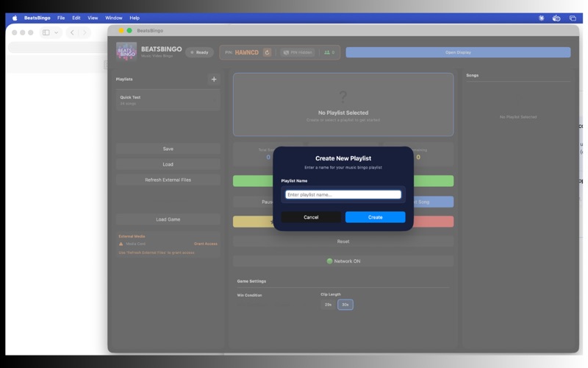
Task: Toggle the Network ON button
Action: [343, 261]
